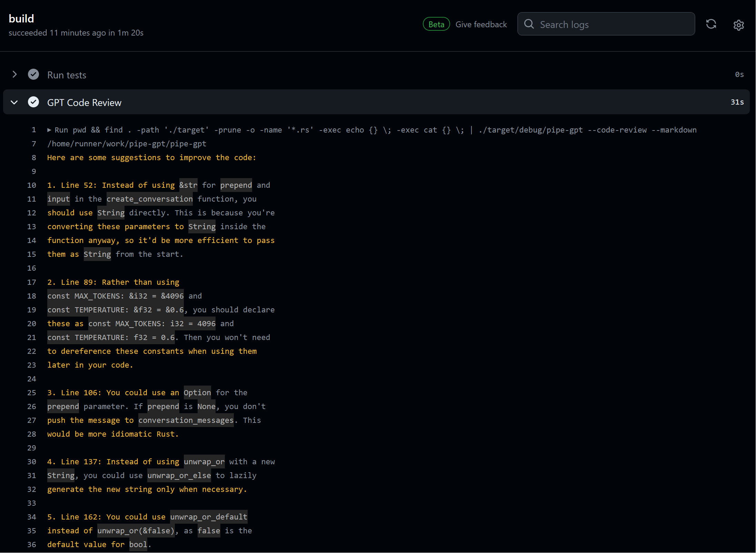
Task: Click the expand arrow on Run tests row
Action: [14, 75]
